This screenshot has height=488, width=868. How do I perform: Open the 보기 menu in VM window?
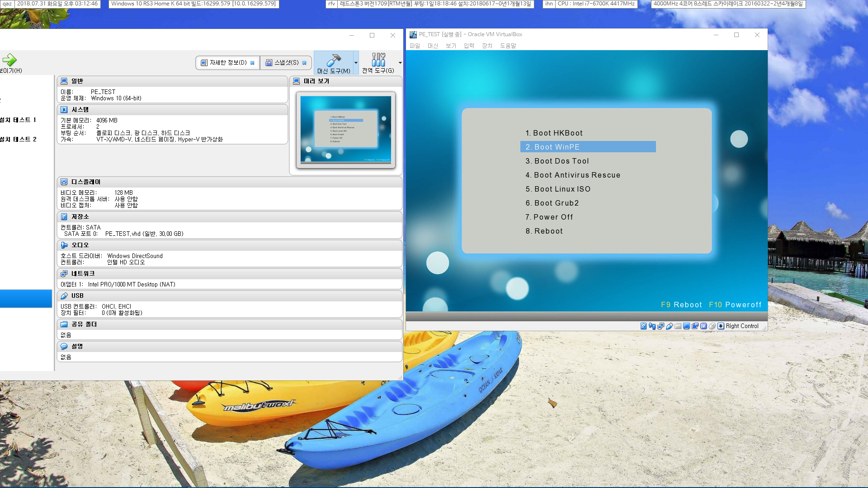[451, 46]
